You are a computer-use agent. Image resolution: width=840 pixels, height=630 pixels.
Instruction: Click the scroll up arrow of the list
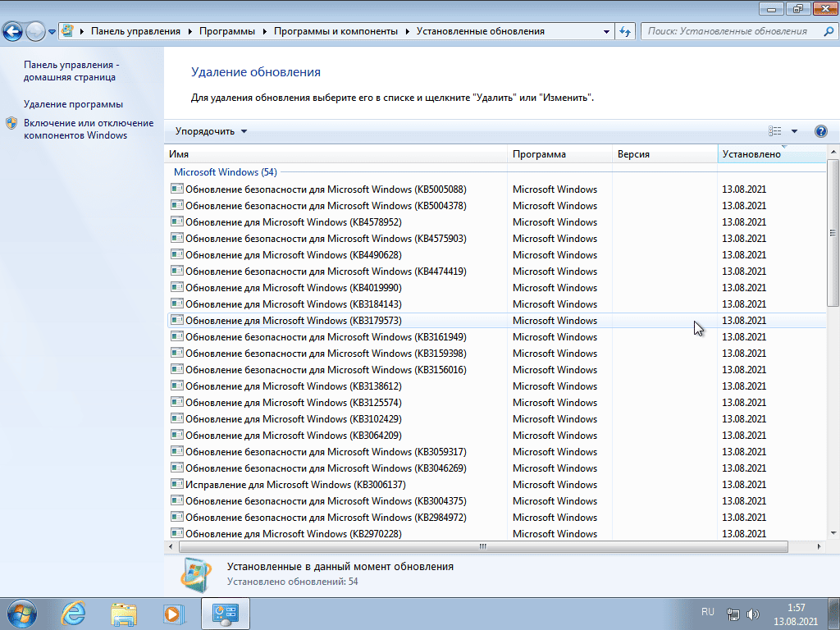pos(833,152)
